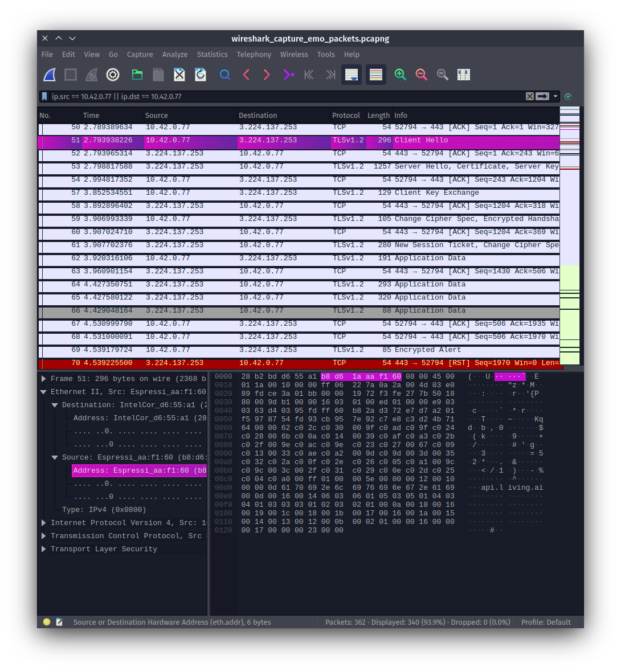Collapse the Destination IntelCor tree node
Viewport: 621px width, 672px height.
tap(55, 405)
